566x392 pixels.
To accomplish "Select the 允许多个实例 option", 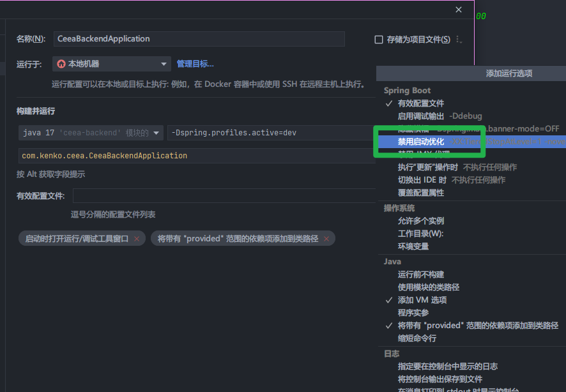I will 420,221.
